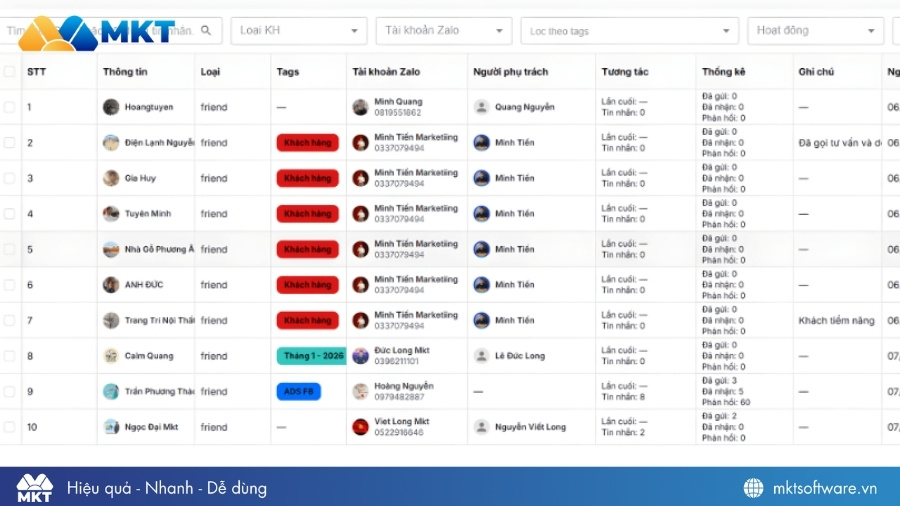The height and width of the screenshot is (506, 900).
Task: Select checkbox for ANH ĐỨC row
Action: pos(9,285)
